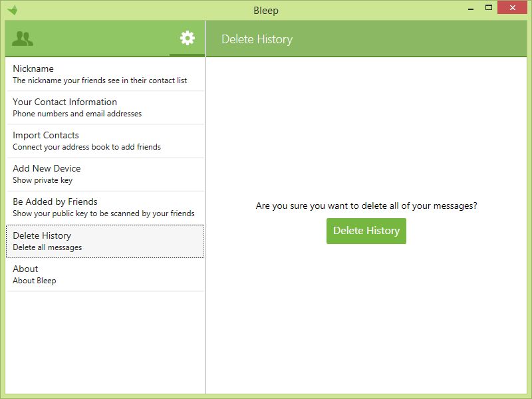
Task: Open the Import Contacts setting
Action: tap(105, 141)
